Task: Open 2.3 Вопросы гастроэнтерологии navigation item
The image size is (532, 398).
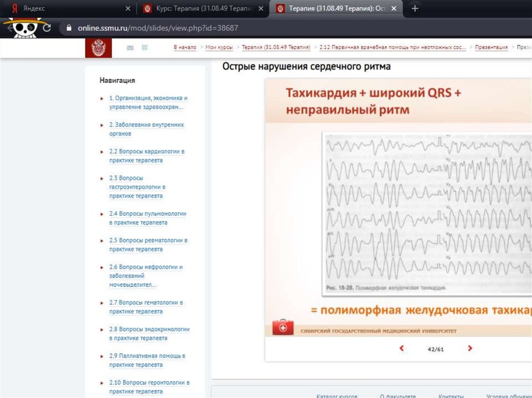Action: pos(137,187)
